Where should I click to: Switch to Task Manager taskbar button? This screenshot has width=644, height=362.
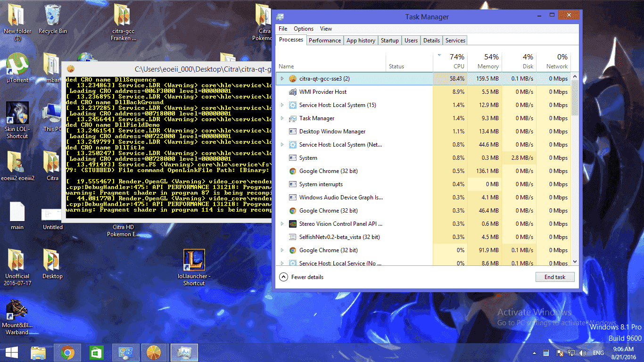[184, 353]
